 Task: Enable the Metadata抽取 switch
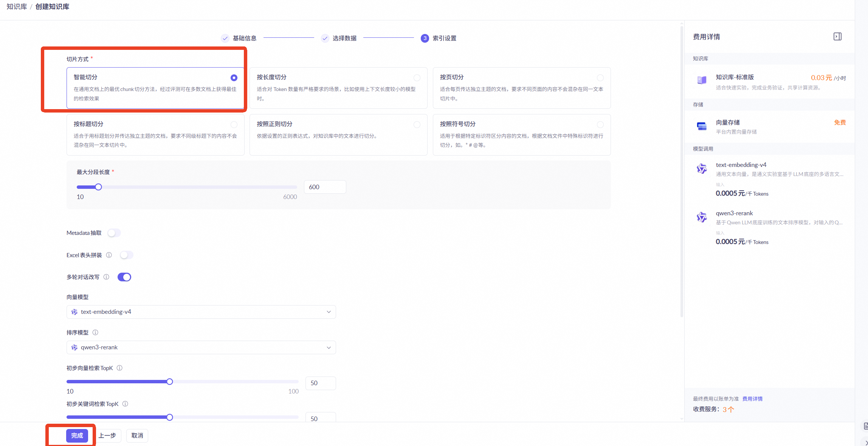point(114,233)
